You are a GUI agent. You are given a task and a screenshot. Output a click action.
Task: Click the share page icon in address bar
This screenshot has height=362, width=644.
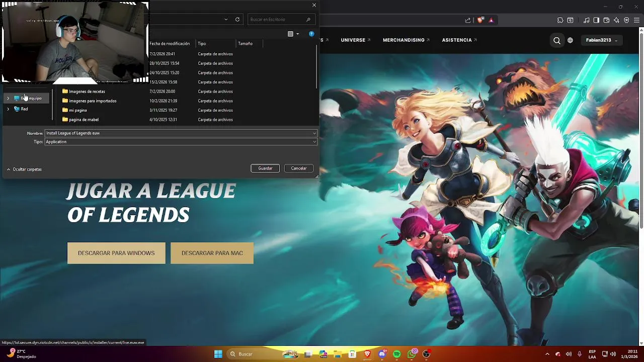(468, 20)
